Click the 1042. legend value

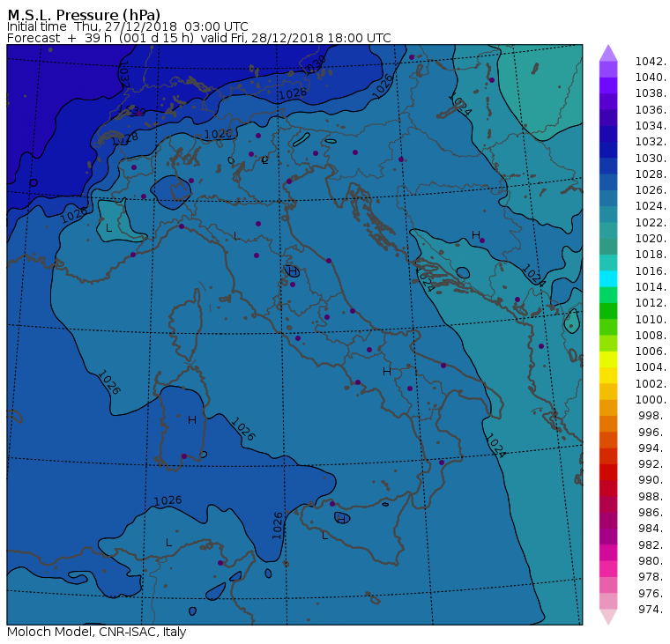[x=651, y=62]
